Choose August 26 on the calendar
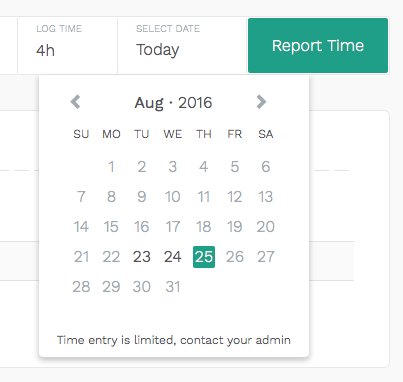The image size is (403, 382). coord(235,257)
